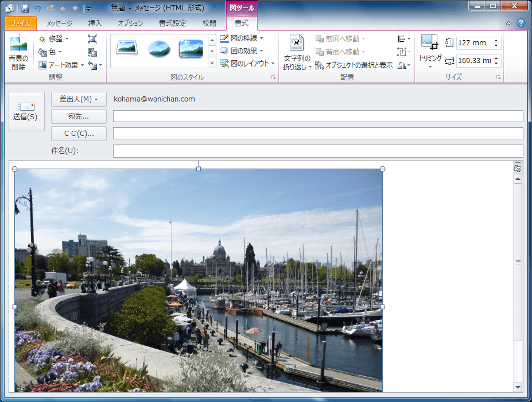Click the Change Picture icon
The height and width of the screenshot is (402, 532).
pyautogui.click(x=92, y=52)
